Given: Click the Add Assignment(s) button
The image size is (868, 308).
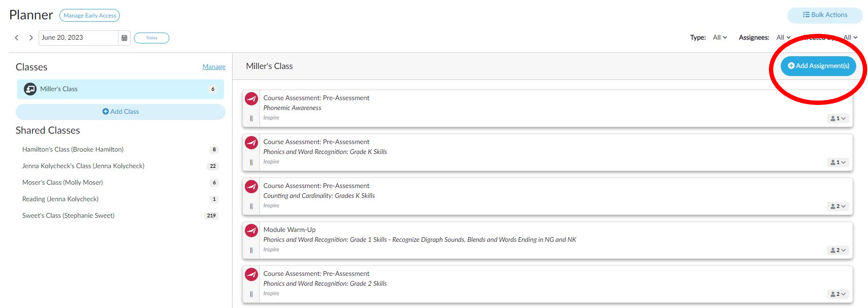Looking at the screenshot, I should pos(818,66).
